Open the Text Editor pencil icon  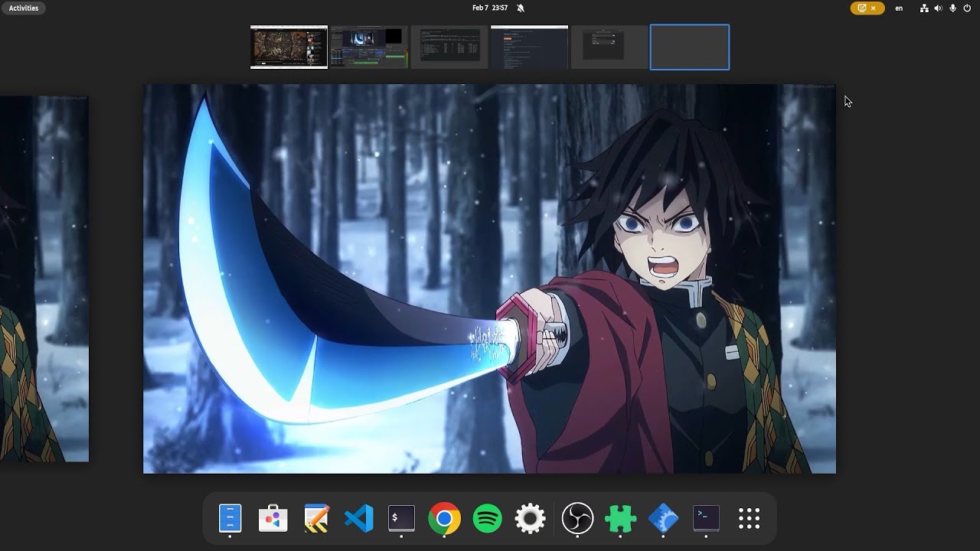[x=316, y=519]
